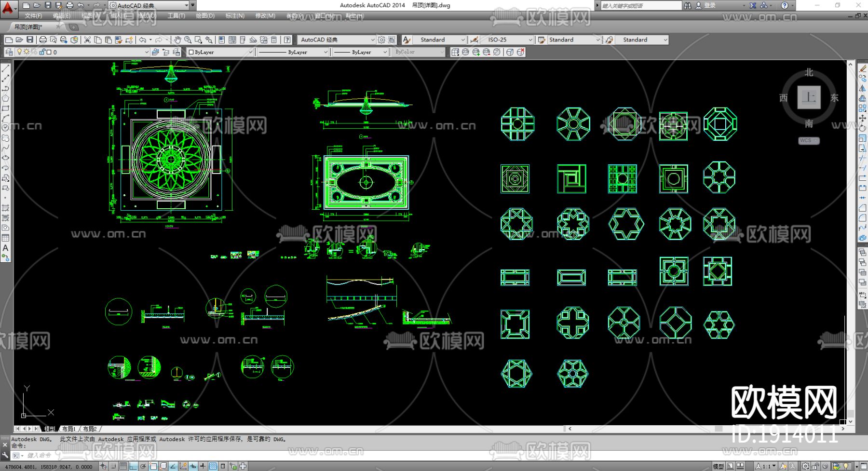Viewport: 868px width, 471px height.
Task: Select the Zoom Realtime magnifier tool
Action: tap(188, 40)
